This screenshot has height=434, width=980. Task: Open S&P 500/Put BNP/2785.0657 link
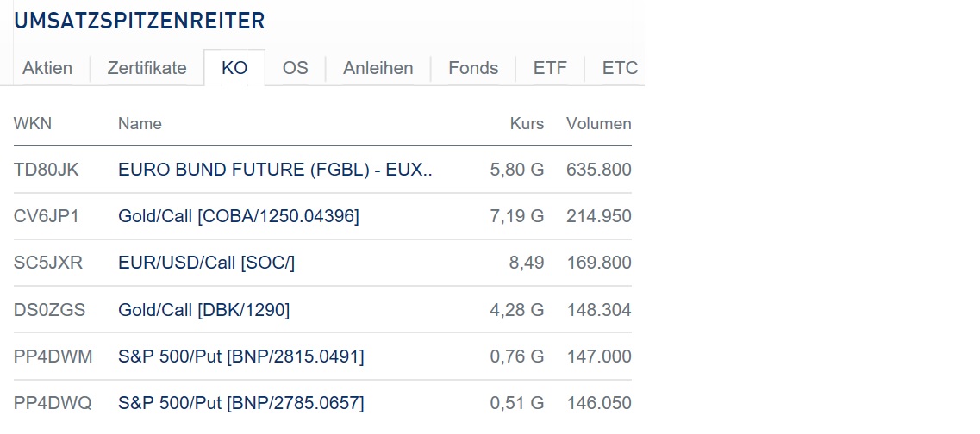click(x=240, y=403)
